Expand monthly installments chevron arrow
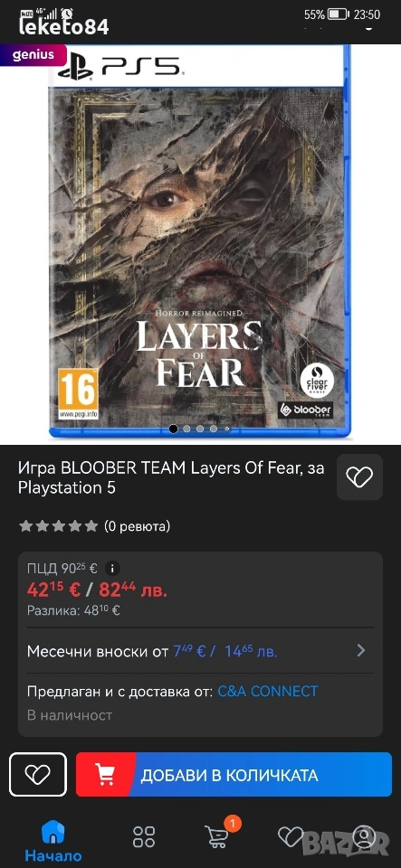 (361, 650)
